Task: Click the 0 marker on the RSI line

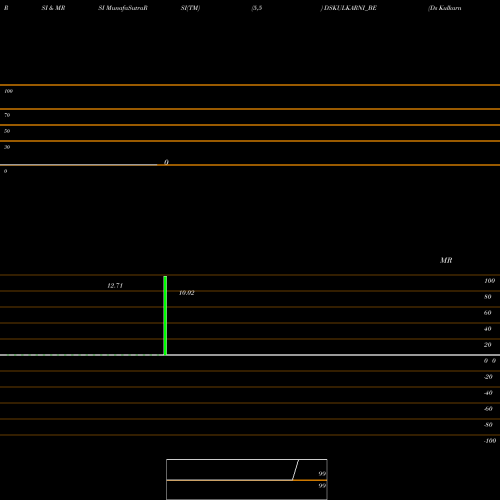Action: (166, 162)
